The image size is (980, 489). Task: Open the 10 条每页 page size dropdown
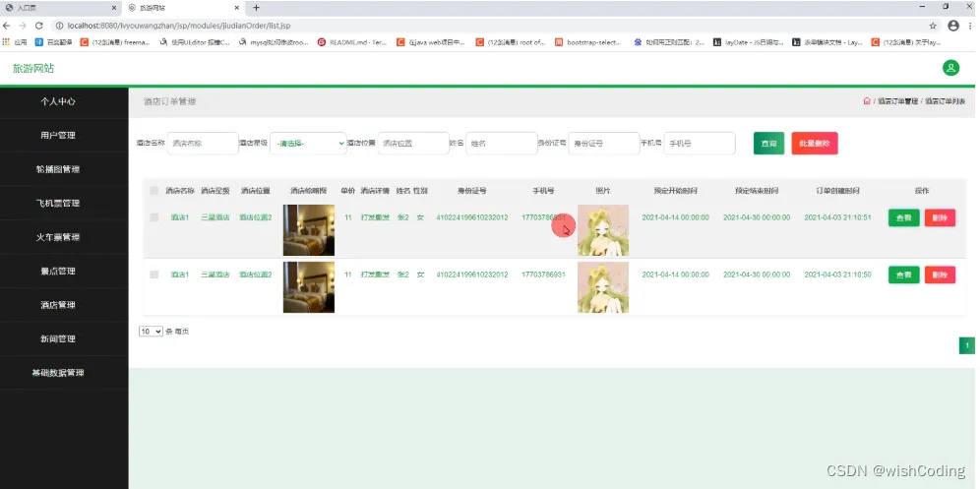(x=151, y=332)
